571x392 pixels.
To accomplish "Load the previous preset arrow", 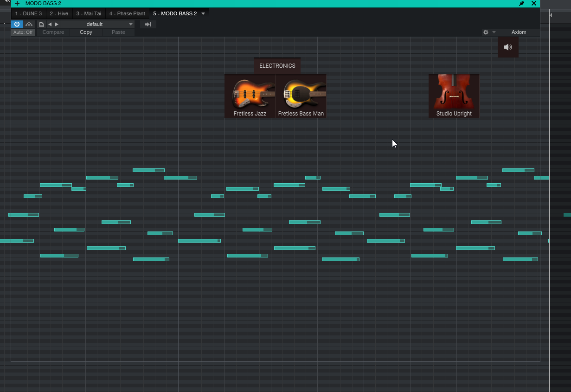I will pyautogui.click(x=50, y=24).
